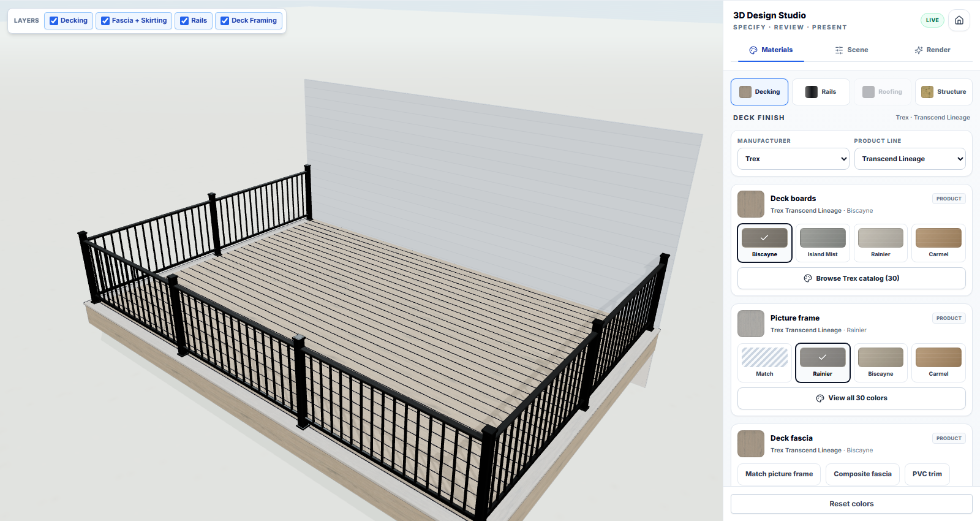Toggle the Fascia + Skirting layer checkbox

coord(105,21)
